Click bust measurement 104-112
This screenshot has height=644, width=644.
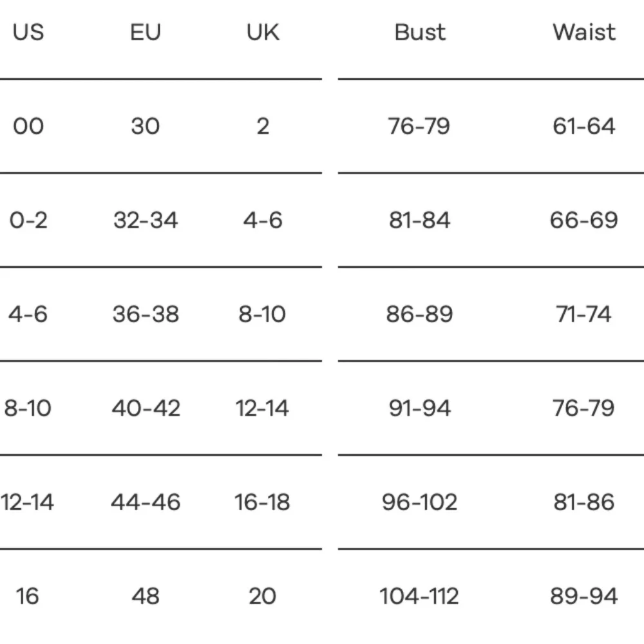click(419, 596)
